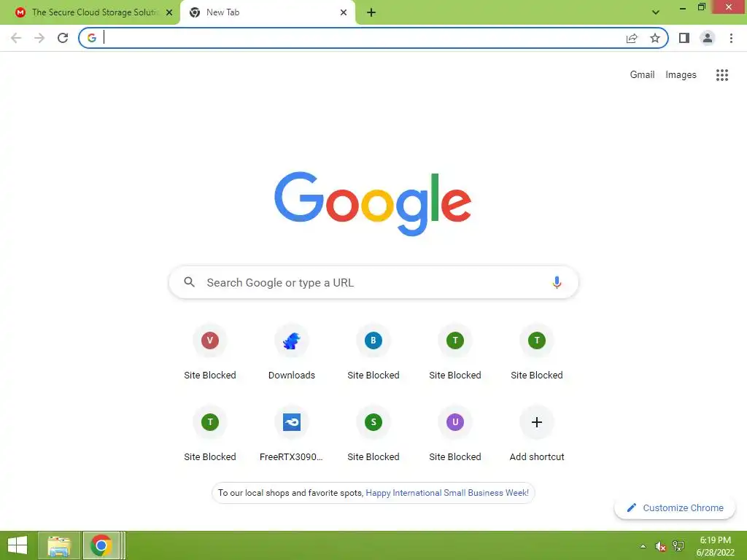
Task: Open the Google apps grid
Action: (x=722, y=75)
